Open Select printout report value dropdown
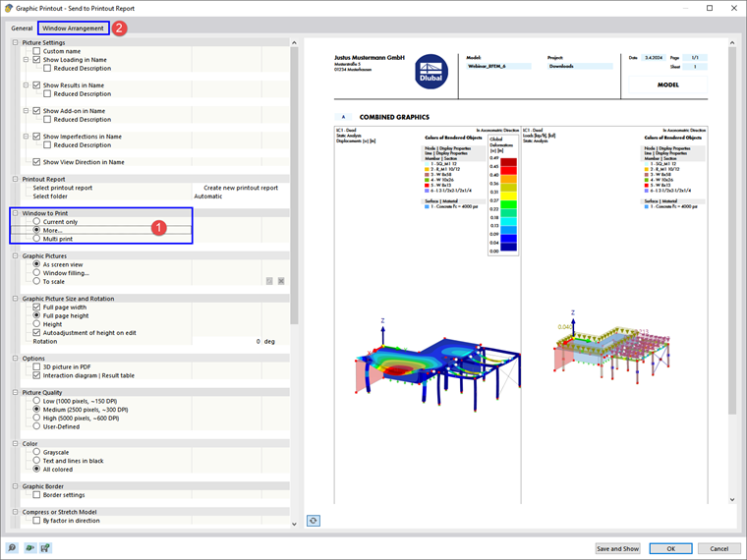The width and height of the screenshot is (747, 560). pos(241,188)
